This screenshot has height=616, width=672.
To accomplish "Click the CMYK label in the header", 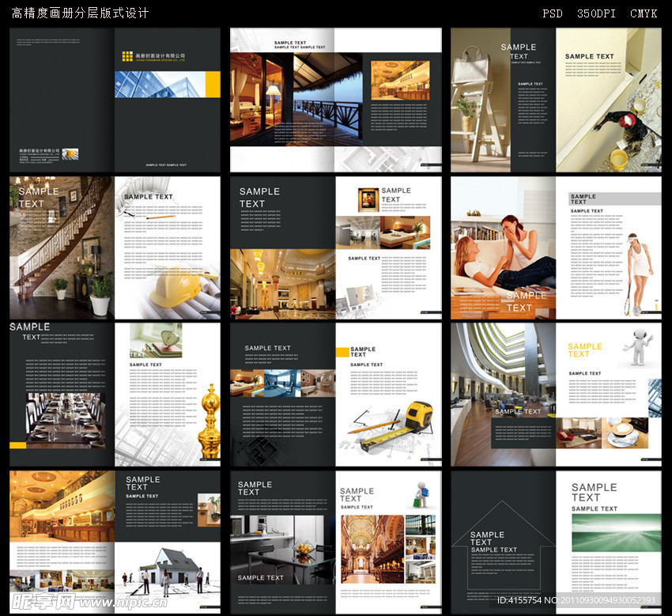I will click(643, 13).
